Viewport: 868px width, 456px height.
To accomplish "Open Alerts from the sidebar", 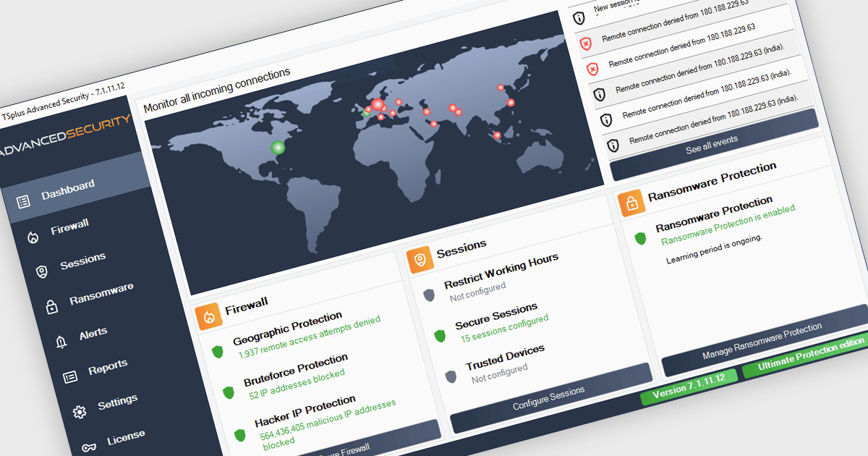I will tap(93, 334).
